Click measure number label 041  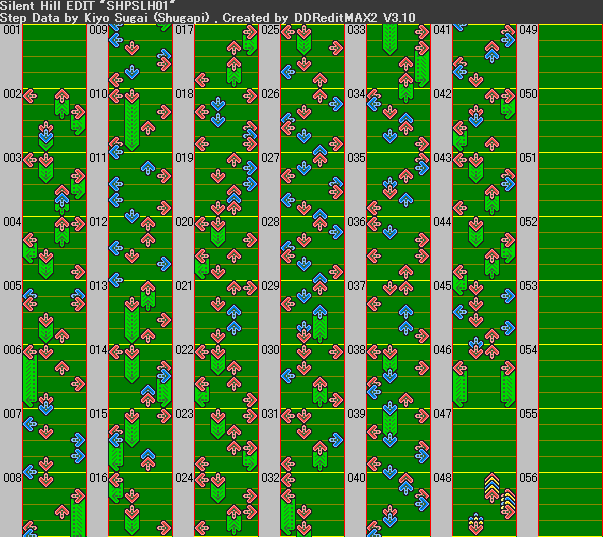442,30
